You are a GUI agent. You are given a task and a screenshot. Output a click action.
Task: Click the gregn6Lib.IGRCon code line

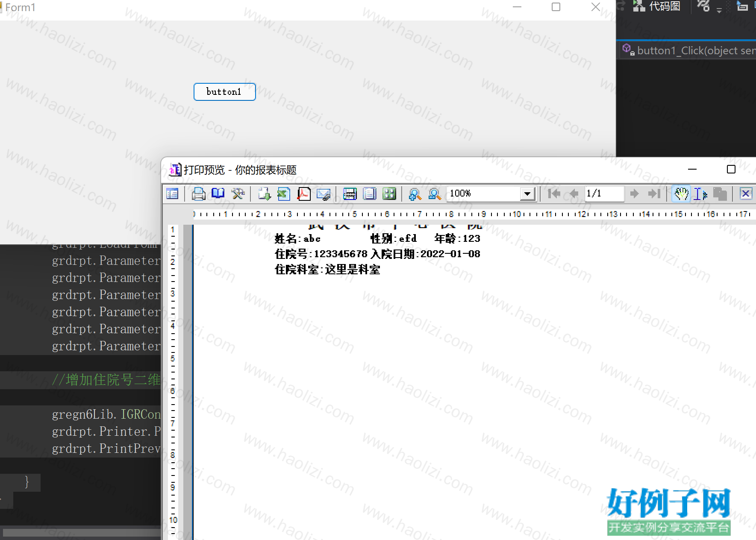tap(106, 414)
